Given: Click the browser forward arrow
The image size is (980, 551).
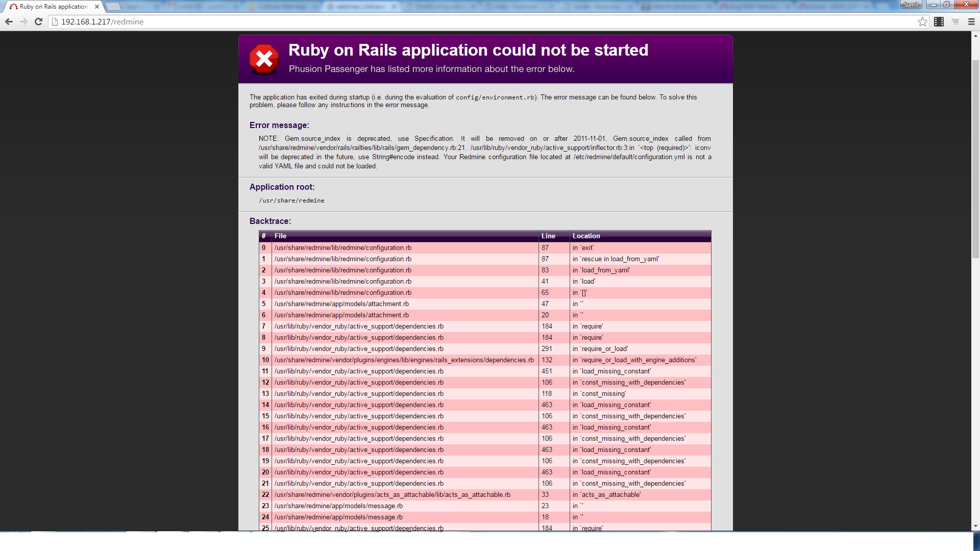Looking at the screenshot, I should coord(23,21).
